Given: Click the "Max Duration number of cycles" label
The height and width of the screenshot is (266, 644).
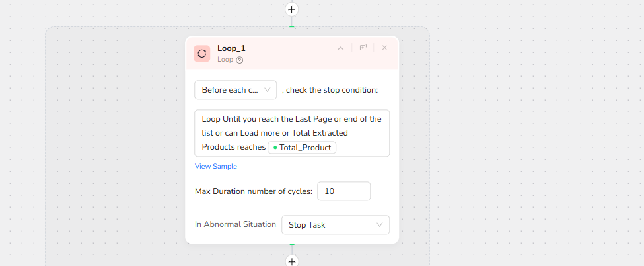Looking at the screenshot, I should (253, 191).
